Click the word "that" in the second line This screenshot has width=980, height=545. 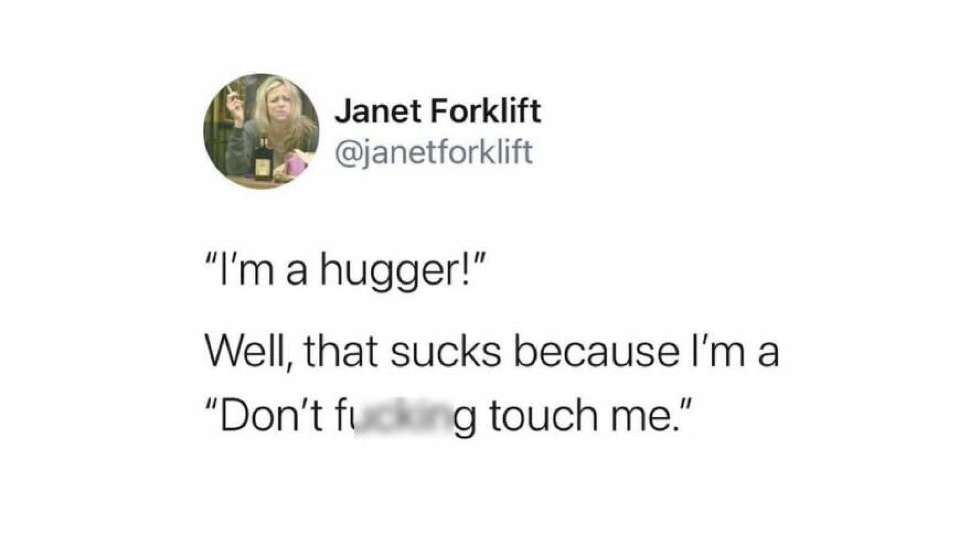point(342,351)
